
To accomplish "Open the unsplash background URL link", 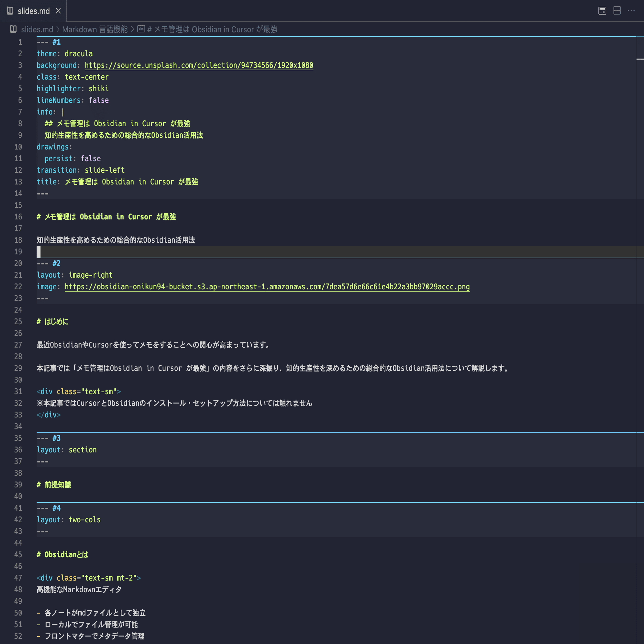I will 199,65.
